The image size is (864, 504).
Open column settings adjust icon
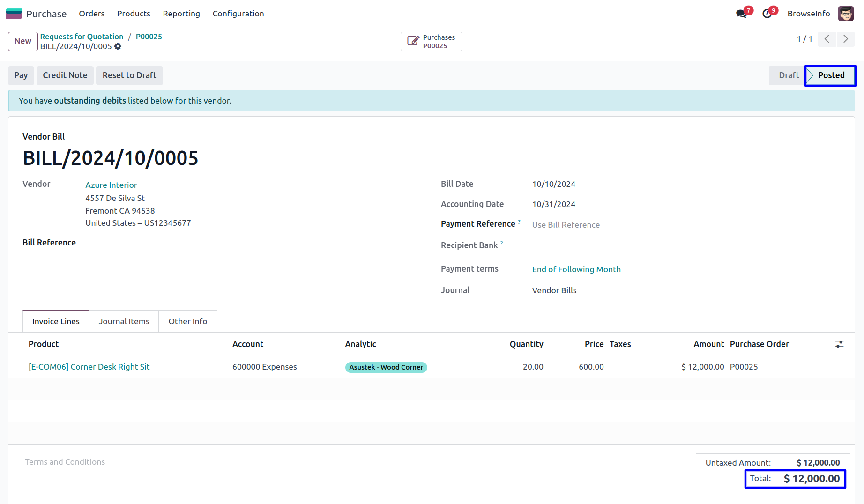coord(839,344)
